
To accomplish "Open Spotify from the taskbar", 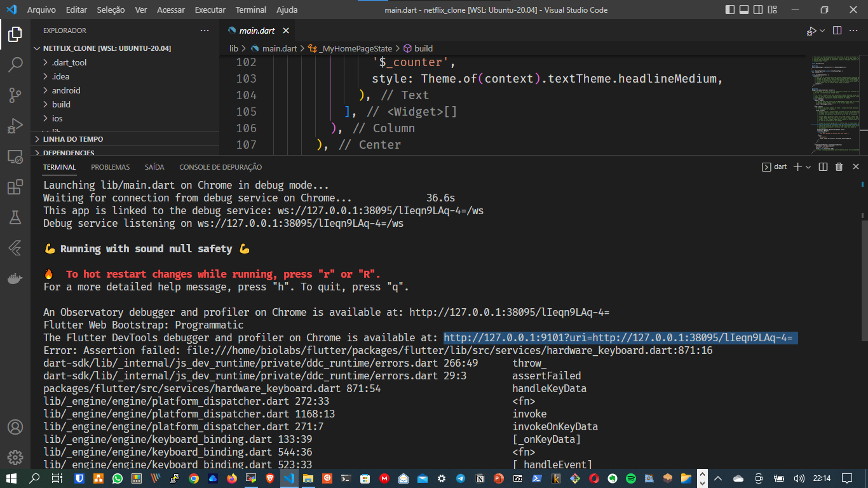I will (631, 478).
